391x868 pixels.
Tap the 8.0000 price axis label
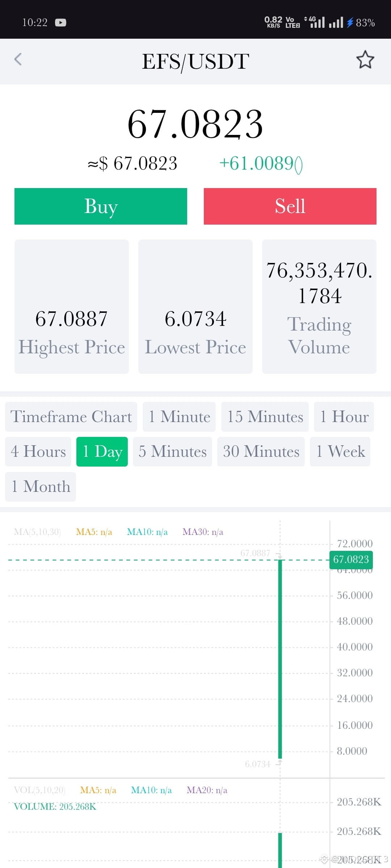click(x=352, y=751)
